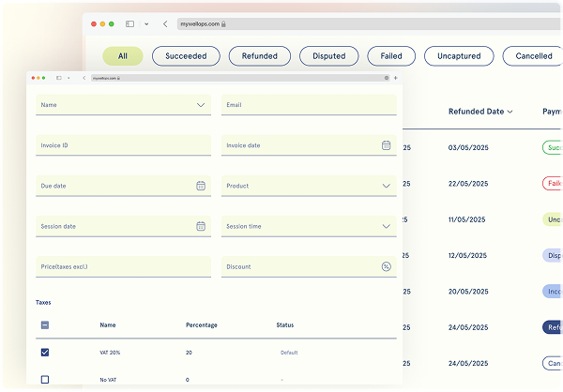The height and width of the screenshot is (392, 563).
Task: Click the Due date calendar icon
Action: [x=201, y=186]
